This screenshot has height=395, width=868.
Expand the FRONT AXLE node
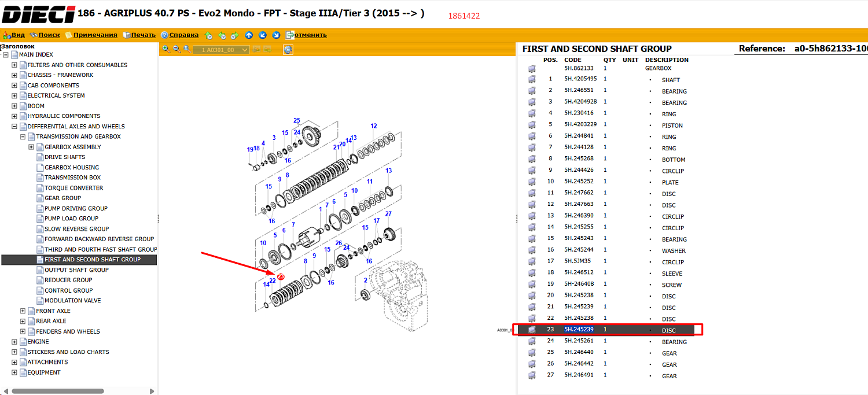point(23,311)
